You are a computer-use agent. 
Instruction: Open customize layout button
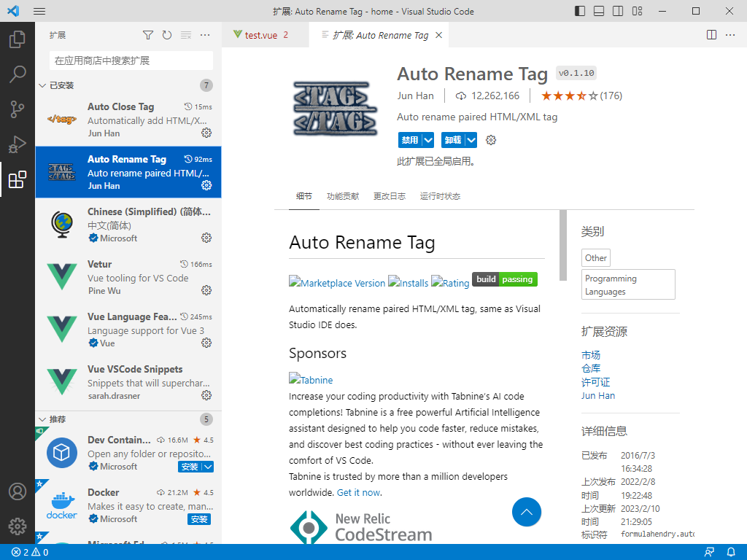point(637,11)
